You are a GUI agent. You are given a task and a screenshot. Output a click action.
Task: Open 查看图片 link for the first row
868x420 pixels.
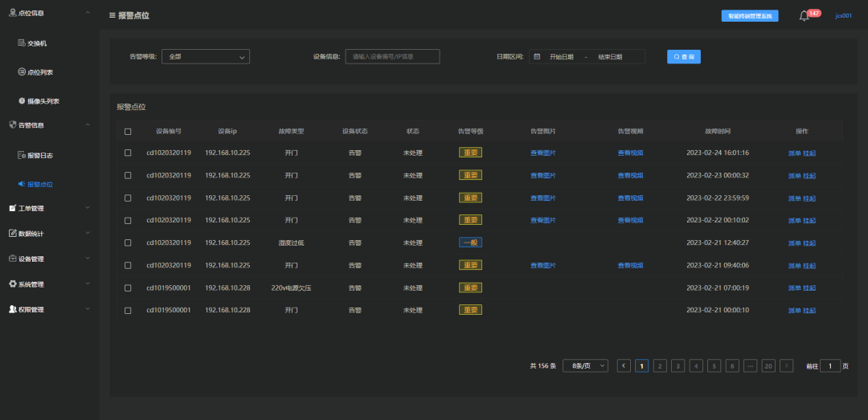[543, 153]
